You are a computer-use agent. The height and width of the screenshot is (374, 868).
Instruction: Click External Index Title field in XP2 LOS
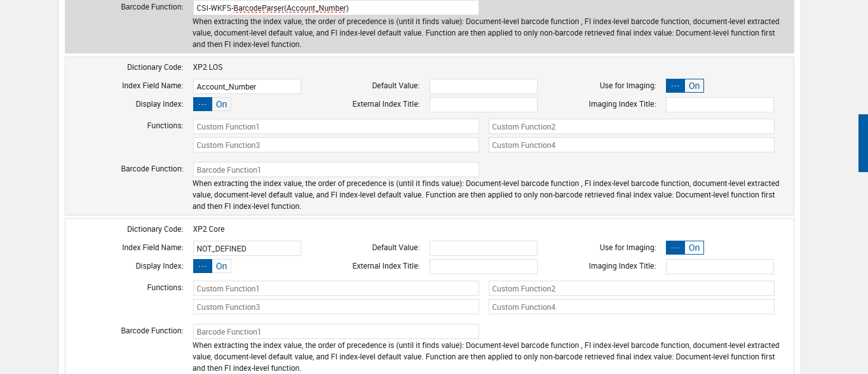[x=483, y=105]
